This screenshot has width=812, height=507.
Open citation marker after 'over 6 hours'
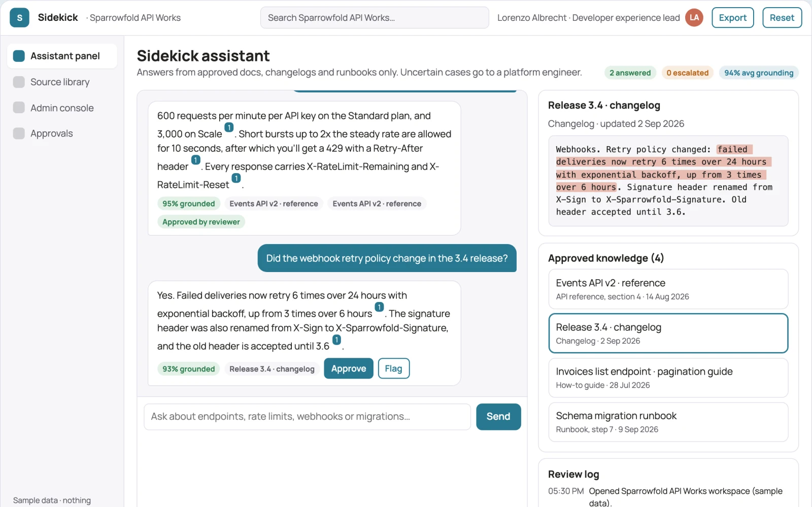pyautogui.click(x=379, y=307)
